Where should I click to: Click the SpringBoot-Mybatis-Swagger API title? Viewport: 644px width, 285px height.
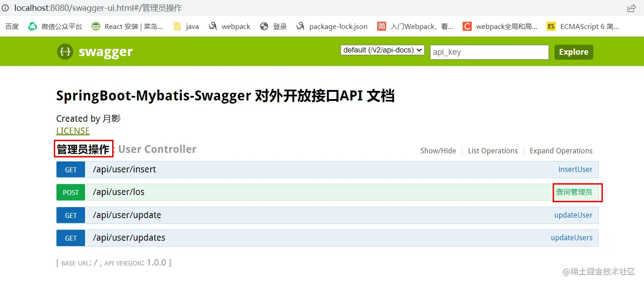(225, 95)
